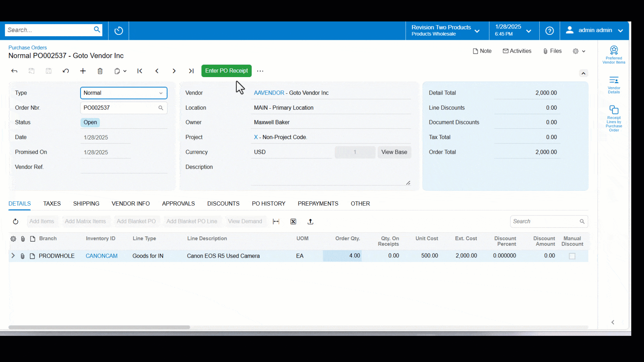644x362 pixels.
Task: Collapse the right side panel chevron
Action: pos(613,322)
